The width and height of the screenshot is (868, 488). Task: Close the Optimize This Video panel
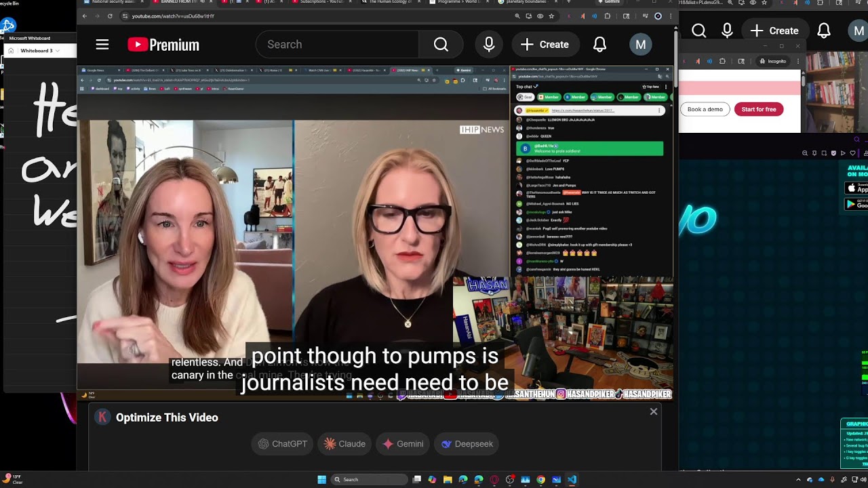(x=654, y=411)
